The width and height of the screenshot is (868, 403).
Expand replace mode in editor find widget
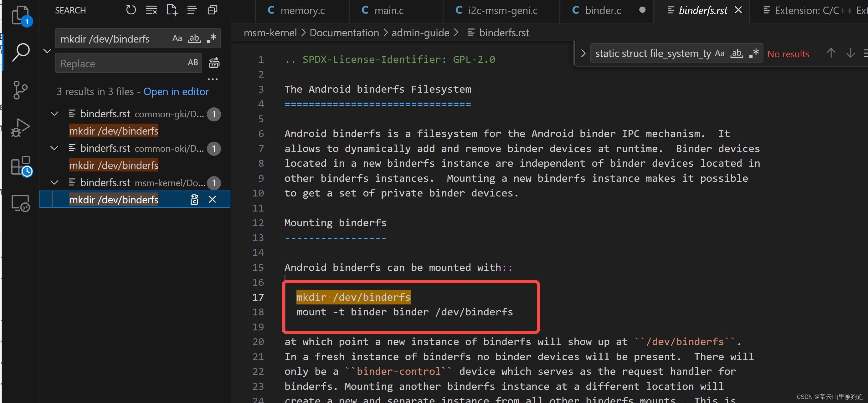click(x=583, y=53)
